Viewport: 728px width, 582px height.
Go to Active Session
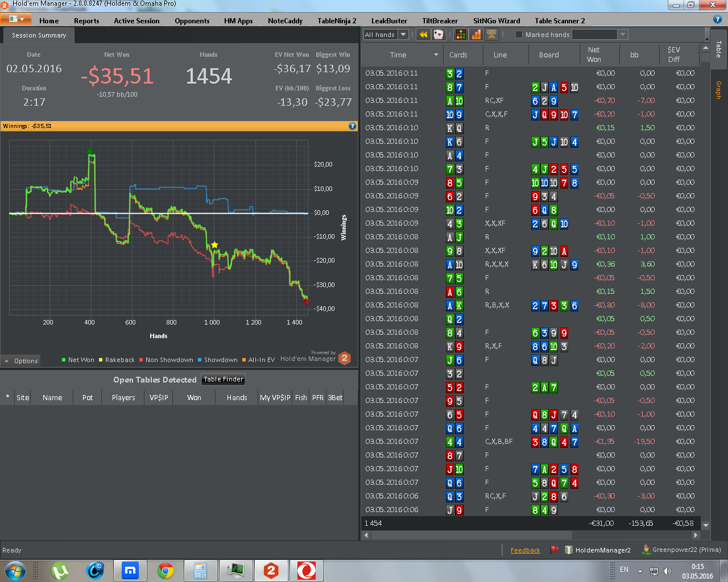(136, 21)
